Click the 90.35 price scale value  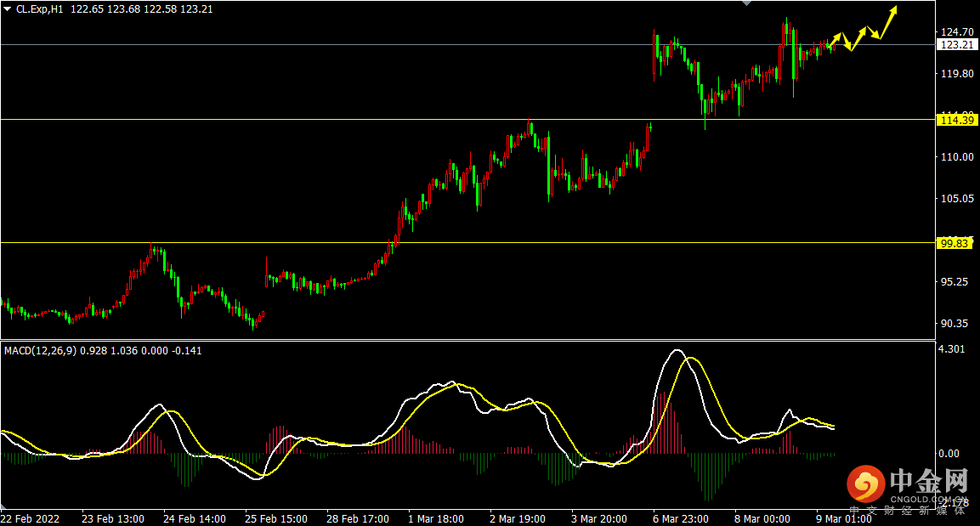(955, 324)
